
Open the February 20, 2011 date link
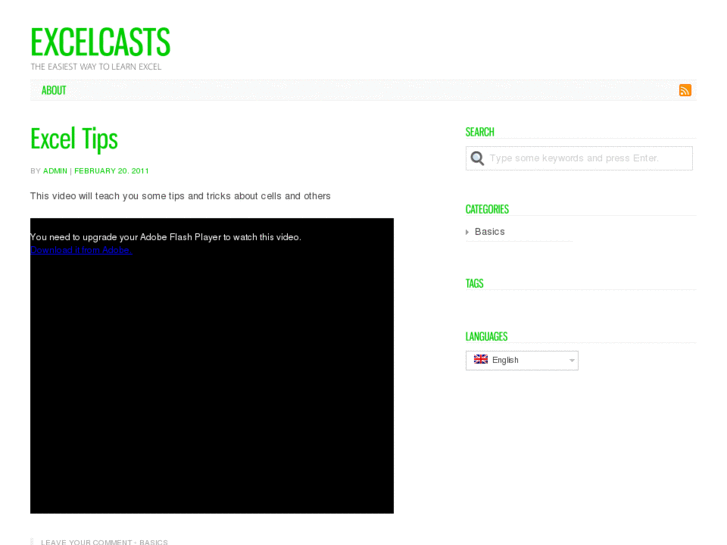112,171
